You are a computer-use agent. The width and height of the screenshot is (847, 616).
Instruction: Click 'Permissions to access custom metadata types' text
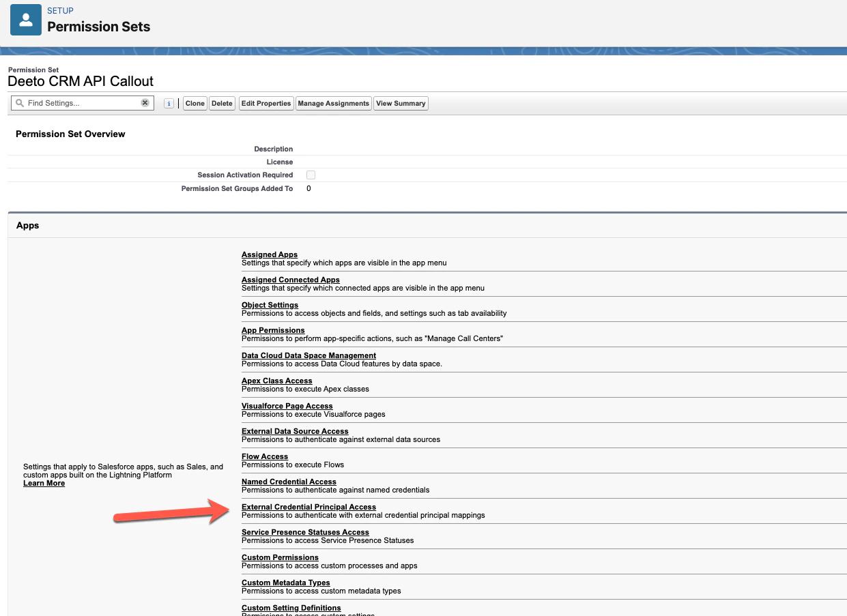point(321,591)
